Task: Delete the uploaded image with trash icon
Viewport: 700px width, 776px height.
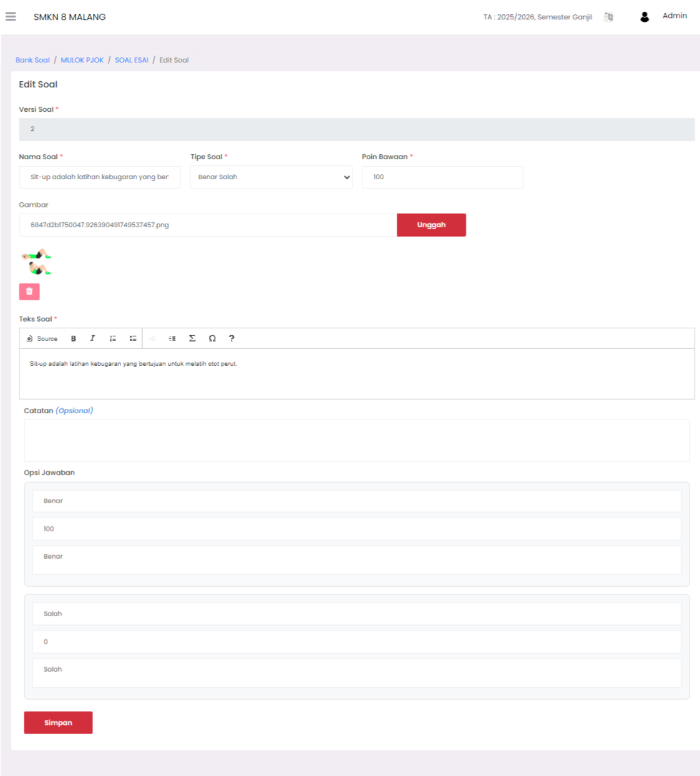Action: tap(29, 292)
